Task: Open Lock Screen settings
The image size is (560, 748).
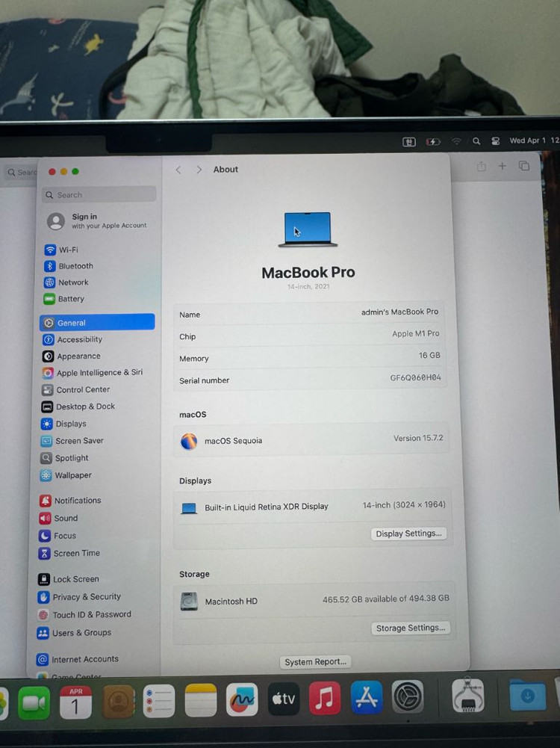Action: coord(69,579)
